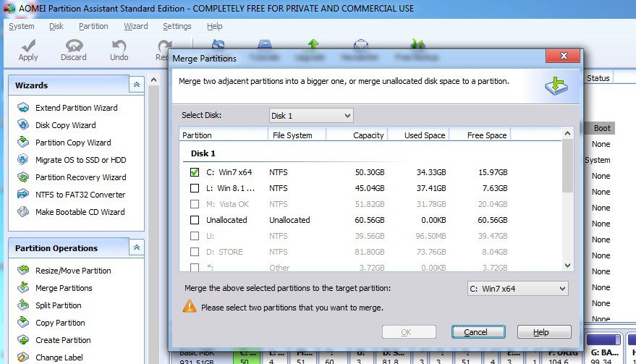Launch NTFS to FAT32 Converter
636x364 pixels.
coord(80,195)
